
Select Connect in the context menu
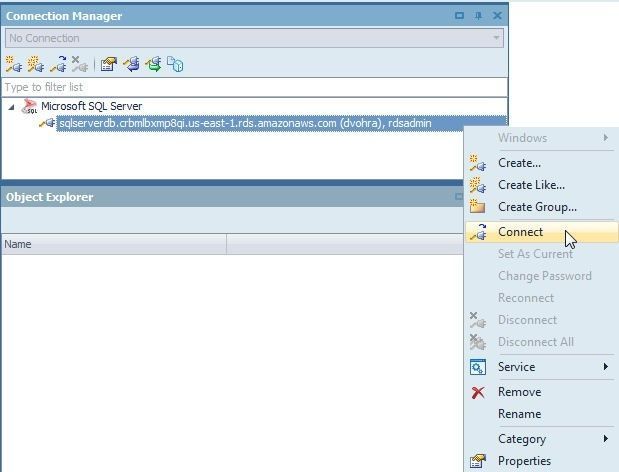pyautogui.click(x=541, y=232)
